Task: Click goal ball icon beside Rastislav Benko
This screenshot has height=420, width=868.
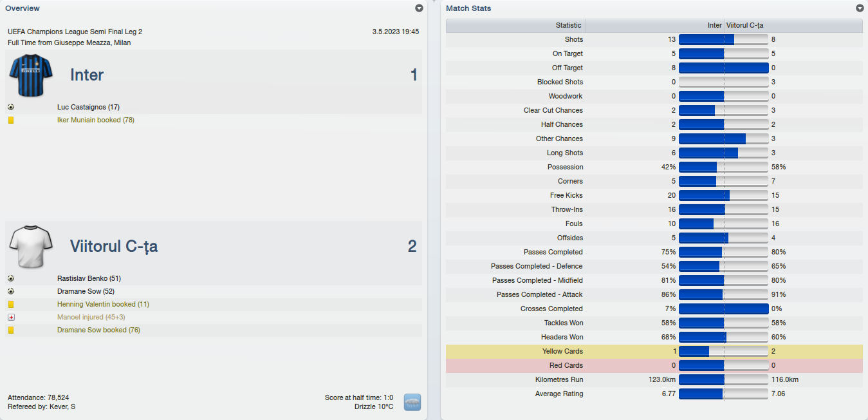Action: tap(11, 278)
